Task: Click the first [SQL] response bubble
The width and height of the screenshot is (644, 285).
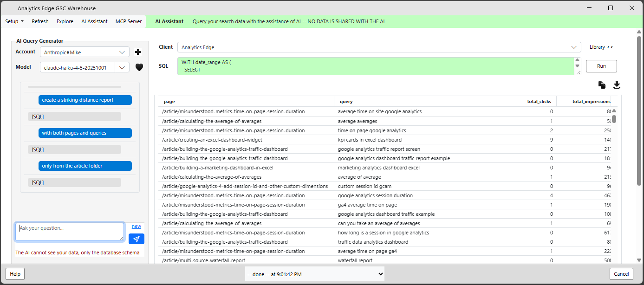Action: pyautogui.click(x=74, y=117)
